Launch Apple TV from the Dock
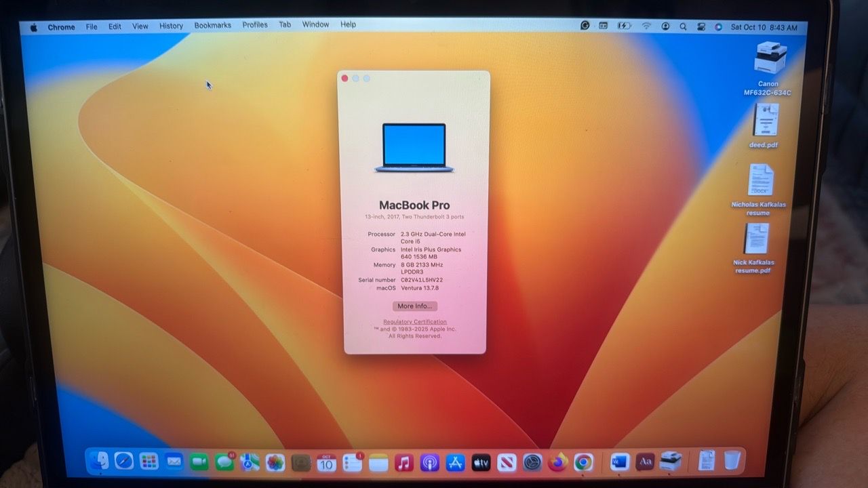868x488 pixels. pos(481,462)
